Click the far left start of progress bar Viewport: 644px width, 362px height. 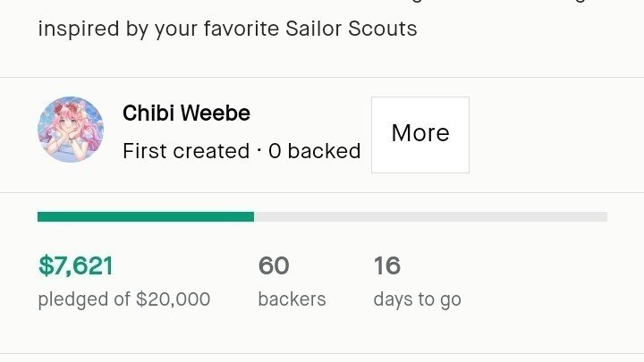pyautogui.click(x=41, y=216)
